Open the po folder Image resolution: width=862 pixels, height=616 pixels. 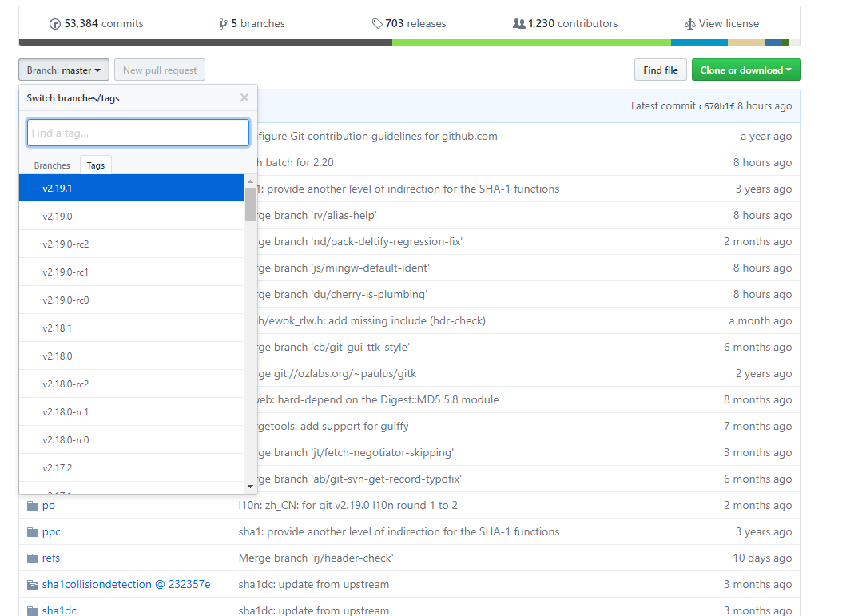click(x=49, y=506)
